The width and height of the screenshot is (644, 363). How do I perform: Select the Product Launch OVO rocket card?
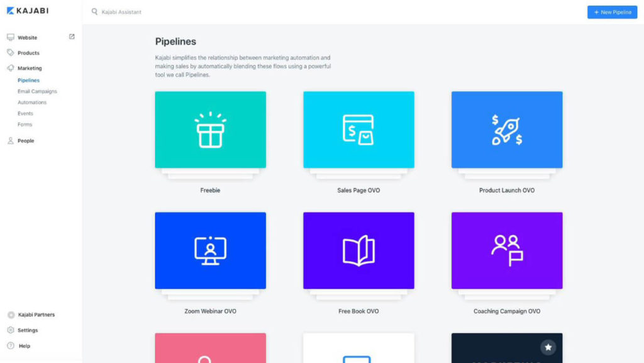pos(507,130)
